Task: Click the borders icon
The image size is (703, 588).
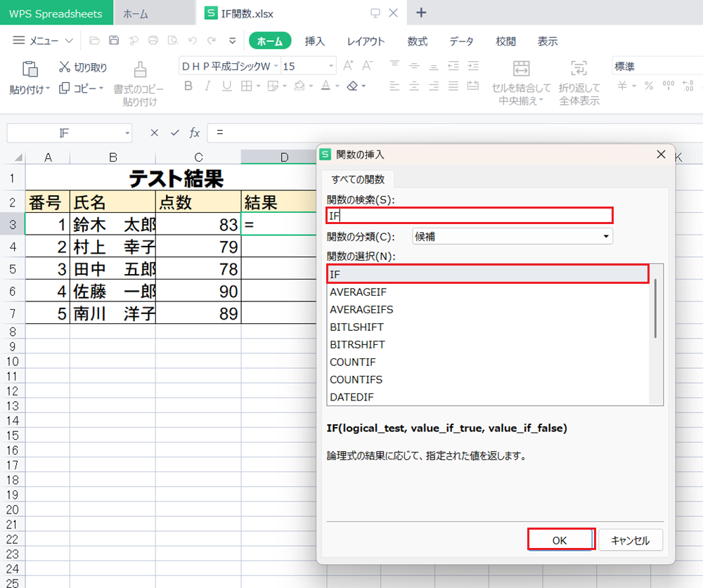Action: pyautogui.click(x=247, y=86)
